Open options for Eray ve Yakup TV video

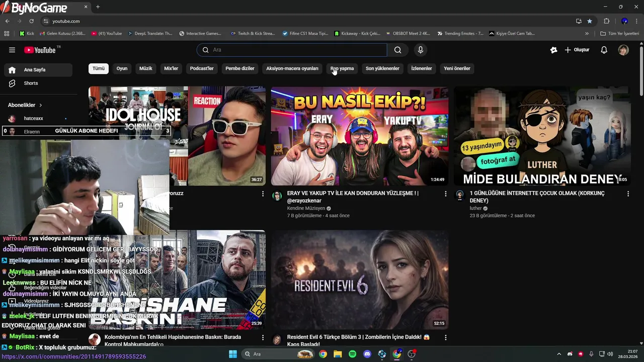point(445,194)
